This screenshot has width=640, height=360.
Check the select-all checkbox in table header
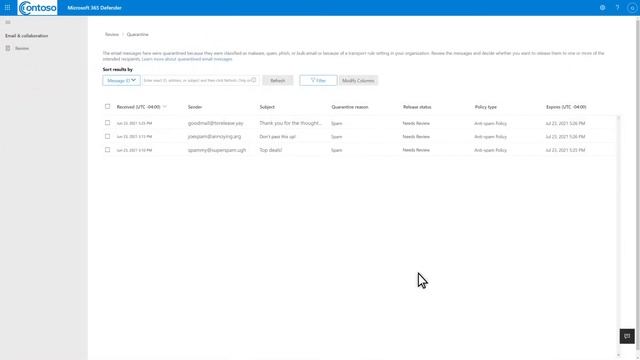tap(107, 107)
